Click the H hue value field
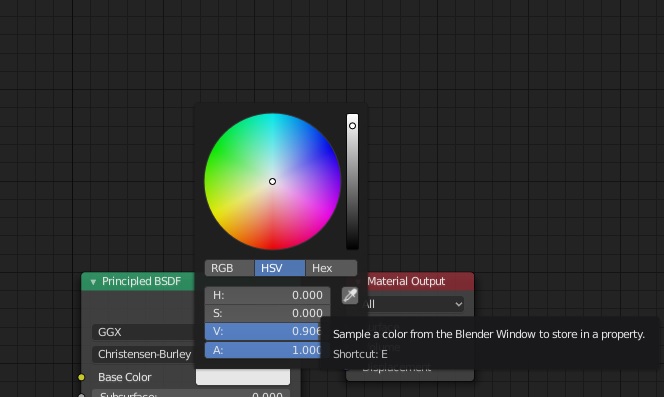Viewport: 664px width, 397px height. coord(267,295)
